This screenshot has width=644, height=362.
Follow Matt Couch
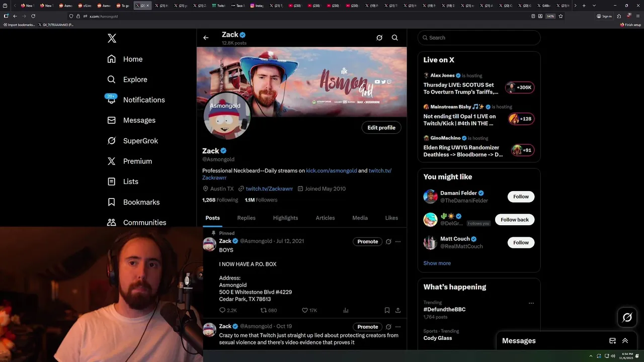(x=521, y=242)
